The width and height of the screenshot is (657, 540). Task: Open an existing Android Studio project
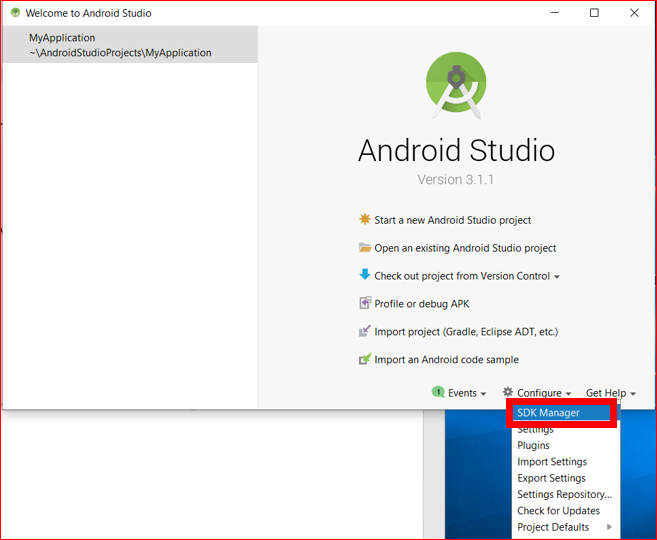click(x=465, y=248)
